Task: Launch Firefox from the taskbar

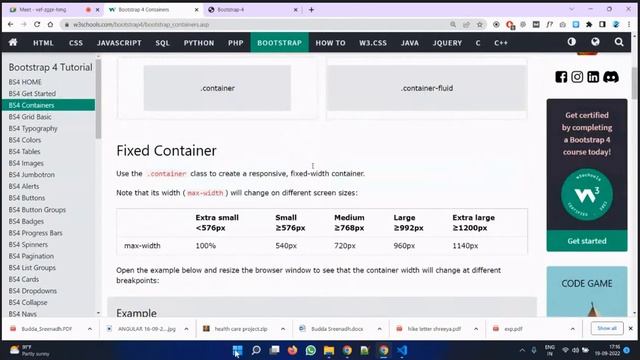Action: (292, 350)
